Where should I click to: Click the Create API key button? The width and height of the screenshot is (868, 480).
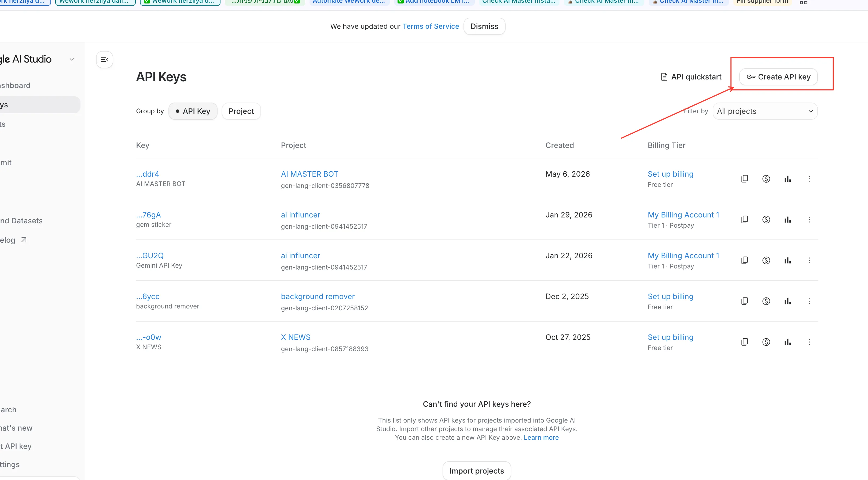(x=778, y=77)
